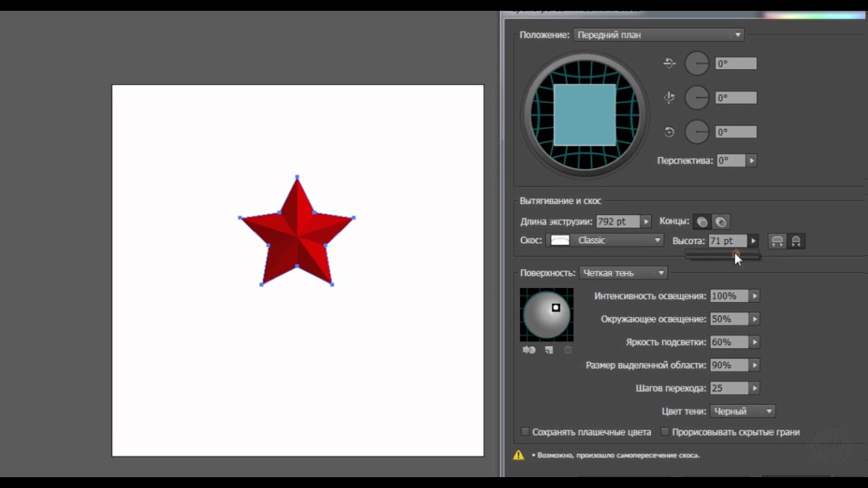Screen dimensions: 868x488
Task: Open the Интенсивность освещения slider arrow
Action: [x=755, y=296]
